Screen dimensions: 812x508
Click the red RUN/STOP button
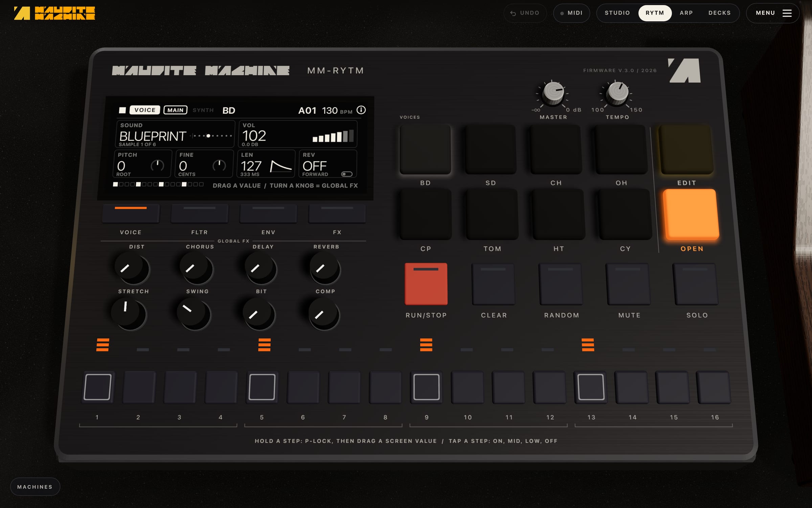(426, 284)
